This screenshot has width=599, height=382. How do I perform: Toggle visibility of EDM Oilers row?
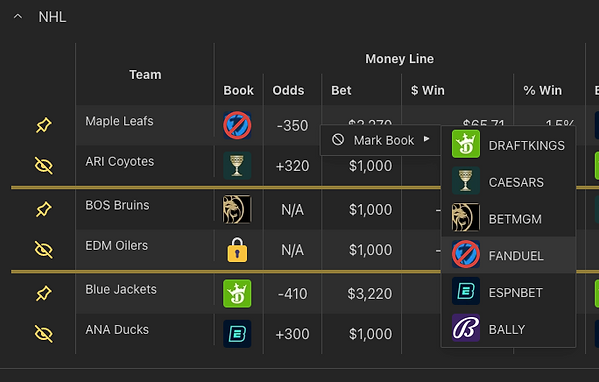pos(44,250)
